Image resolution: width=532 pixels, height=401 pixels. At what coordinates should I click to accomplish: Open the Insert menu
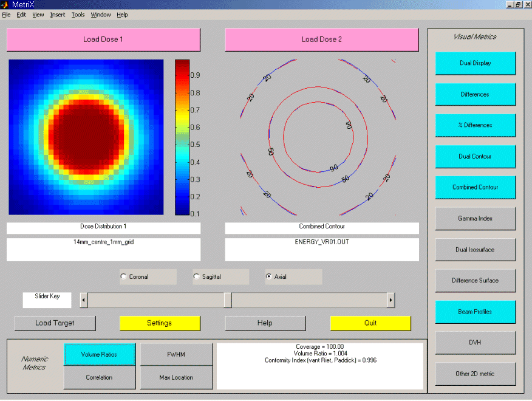pos(58,15)
